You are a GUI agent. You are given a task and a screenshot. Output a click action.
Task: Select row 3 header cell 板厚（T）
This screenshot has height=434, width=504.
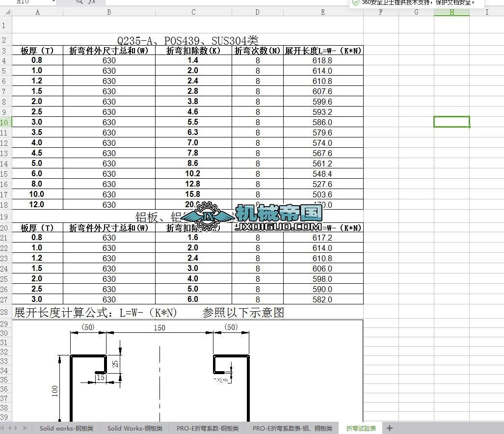point(38,51)
